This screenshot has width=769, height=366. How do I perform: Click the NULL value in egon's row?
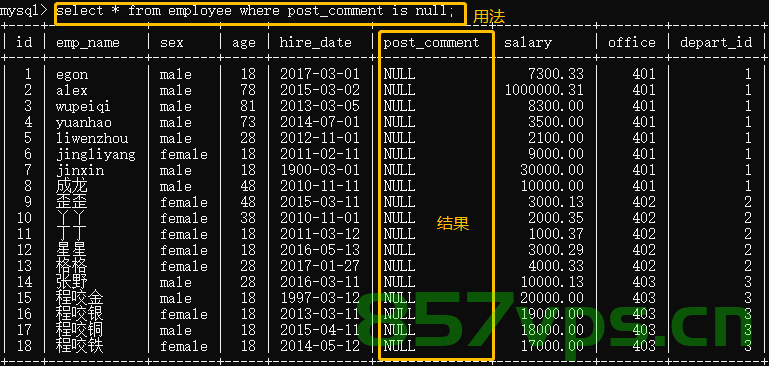point(399,74)
